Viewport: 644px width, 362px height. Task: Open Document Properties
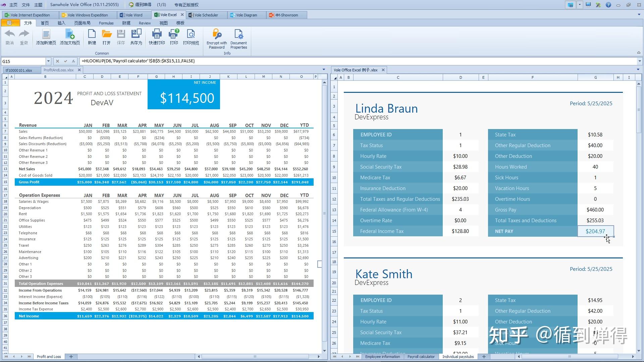(238, 35)
